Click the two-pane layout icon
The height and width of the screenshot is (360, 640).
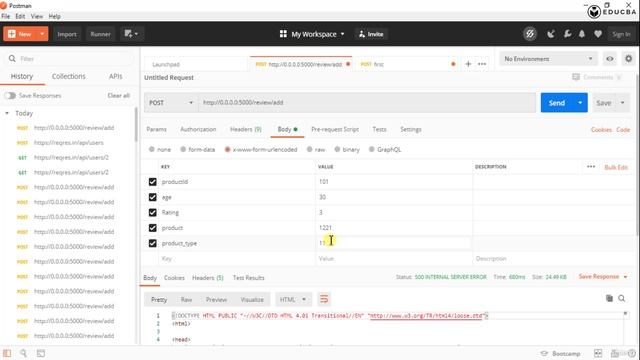point(598,353)
